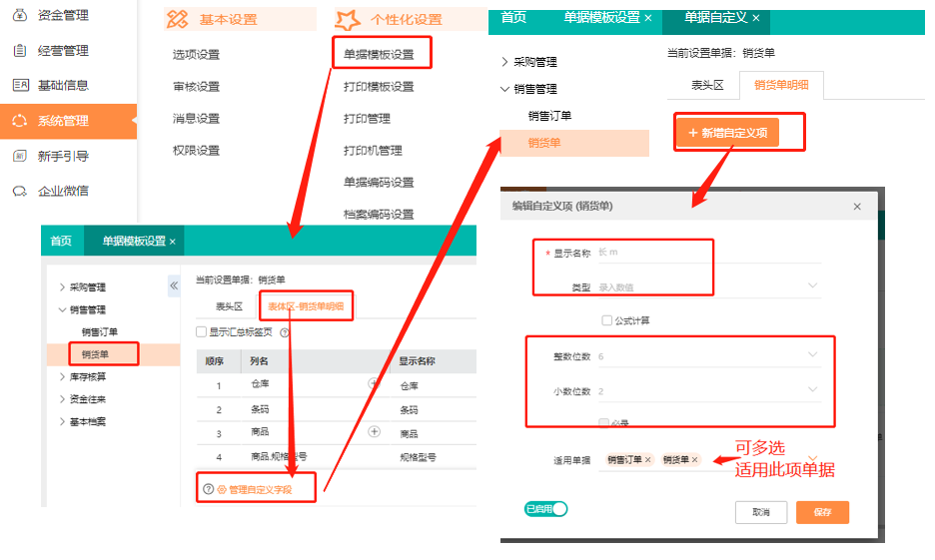Switch to the 销货单明细 tab
Screen dimensions: 935x560
[x=781, y=85]
